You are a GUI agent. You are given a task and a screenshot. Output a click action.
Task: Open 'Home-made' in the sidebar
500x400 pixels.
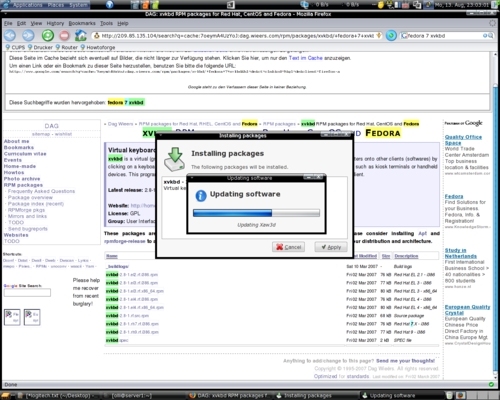tap(20, 166)
